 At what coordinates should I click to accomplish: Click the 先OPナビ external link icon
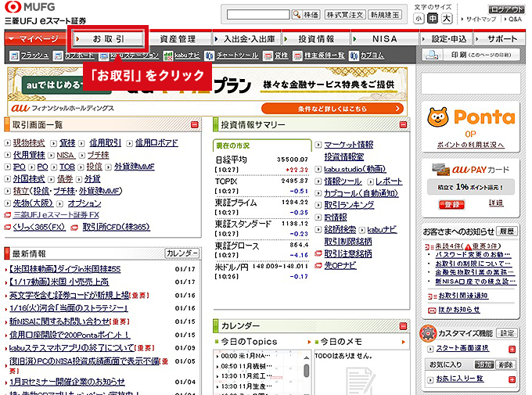point(318,266)
